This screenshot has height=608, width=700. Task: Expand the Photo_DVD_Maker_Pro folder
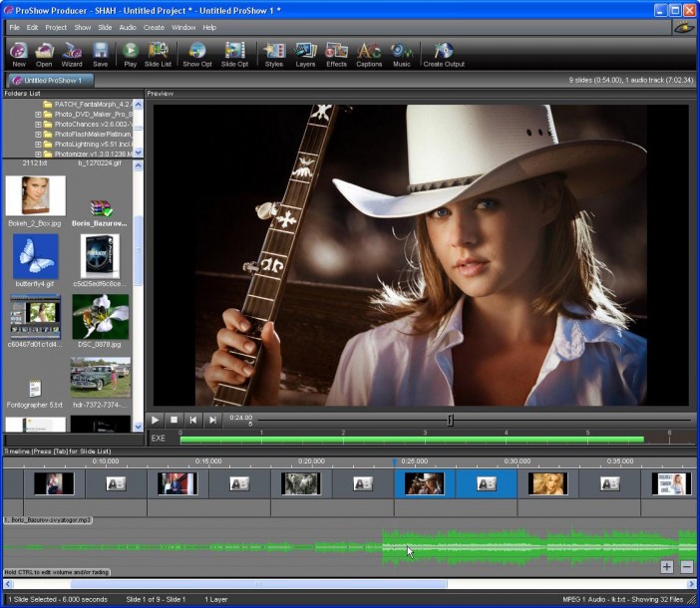[38, 114]
